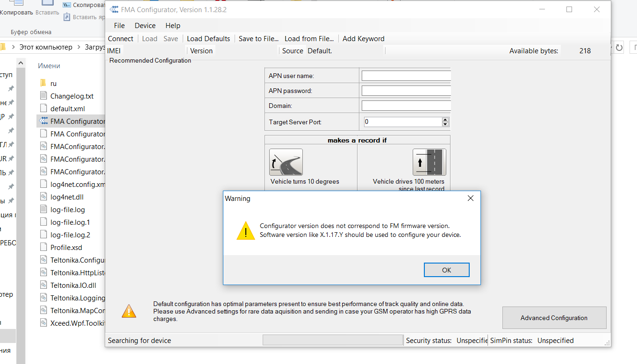The width and height of the screenshot is (637, 364).
Task: Increase Target Server Port with up arrow
Action: click(x=445, y=119)
